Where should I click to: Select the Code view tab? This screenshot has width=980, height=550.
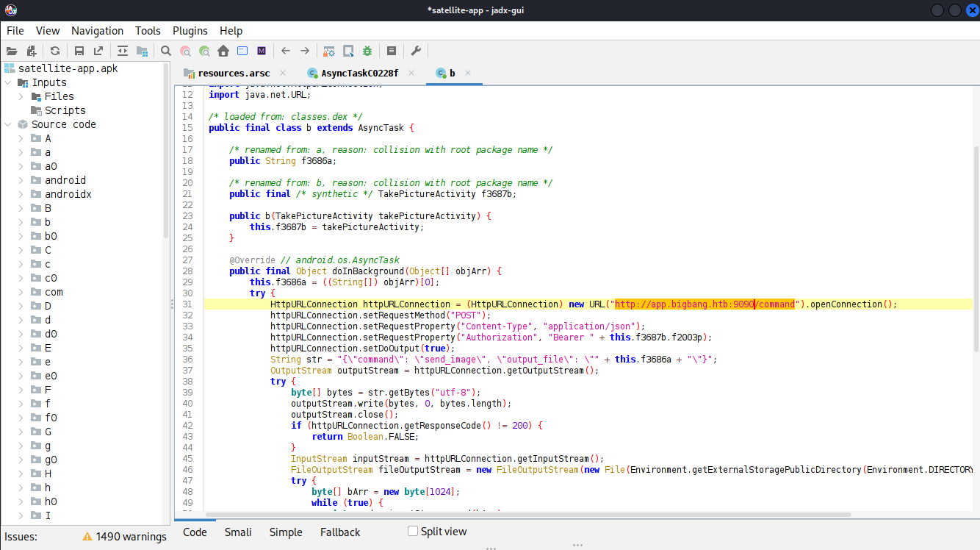pyautogui.click(x=195, y=532)
